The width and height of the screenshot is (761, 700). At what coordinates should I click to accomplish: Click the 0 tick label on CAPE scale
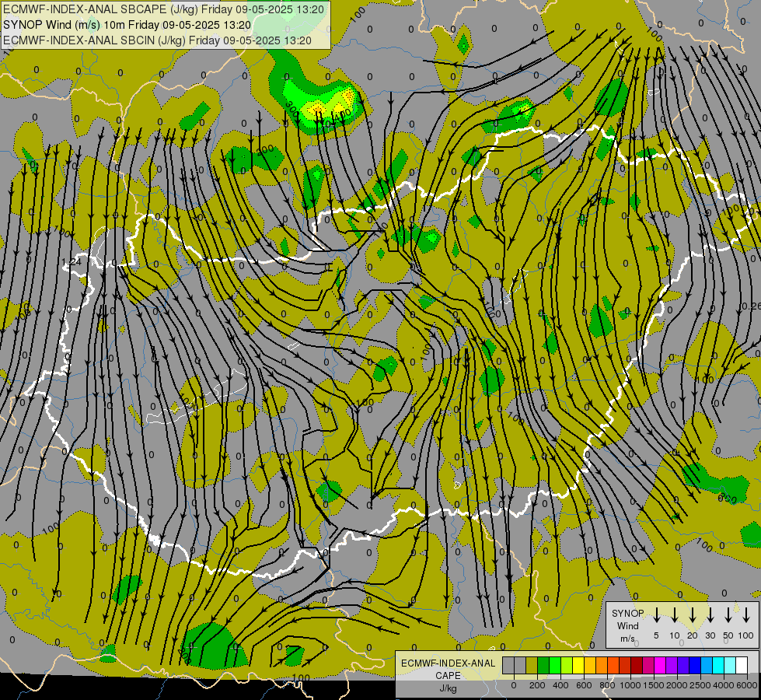click(514, 685)
